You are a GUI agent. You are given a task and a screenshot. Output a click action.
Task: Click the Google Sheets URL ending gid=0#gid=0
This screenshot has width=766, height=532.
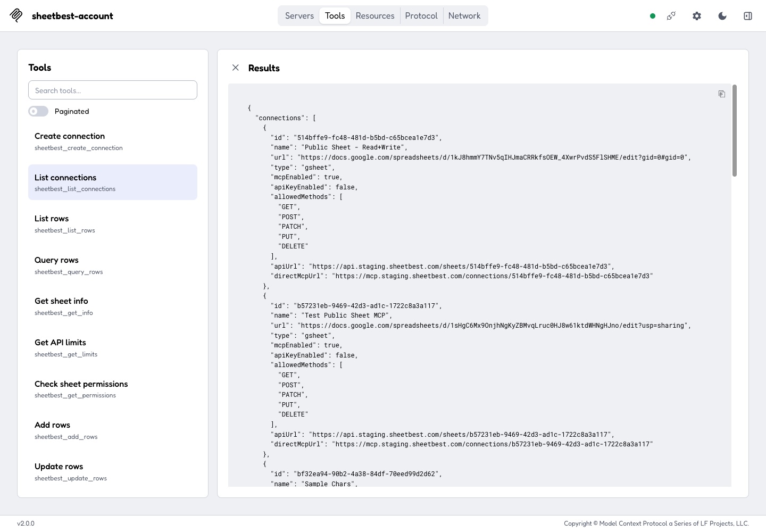tap(492, 157)
